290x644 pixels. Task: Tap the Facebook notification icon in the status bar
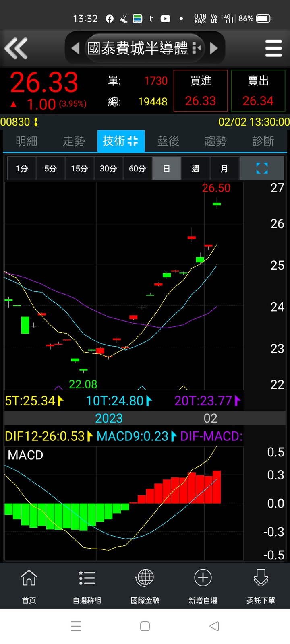[110, 19]
